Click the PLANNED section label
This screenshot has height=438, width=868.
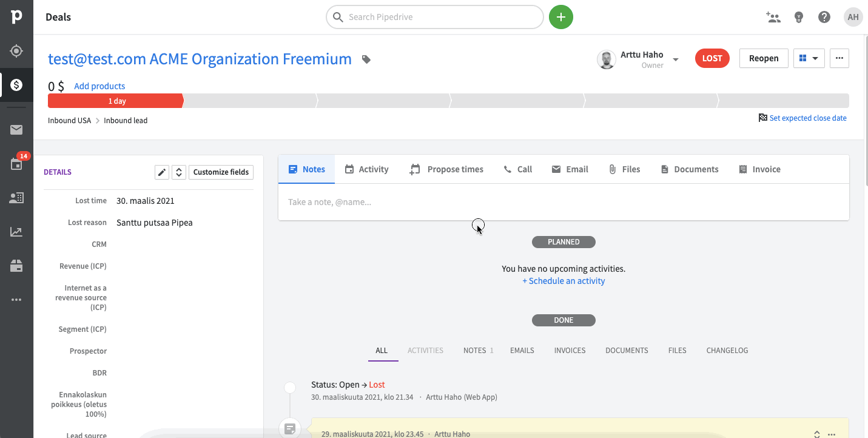[564, 242]
